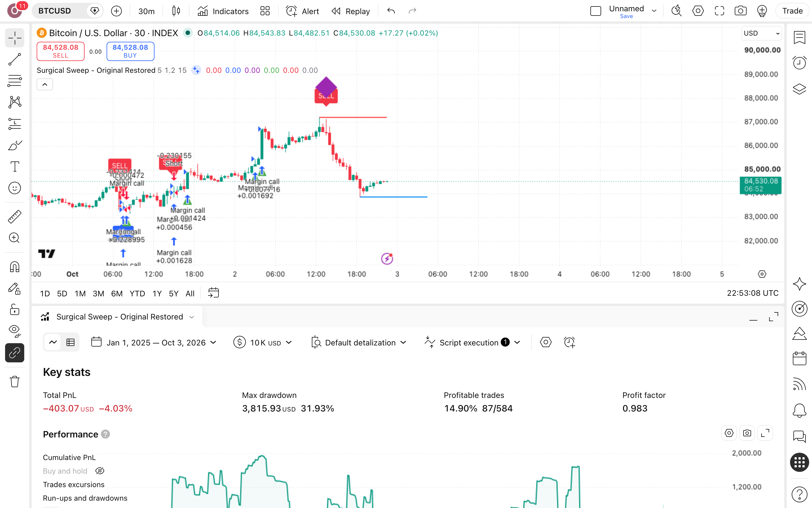Toggle lock all drawing tools

coord(14,310)
